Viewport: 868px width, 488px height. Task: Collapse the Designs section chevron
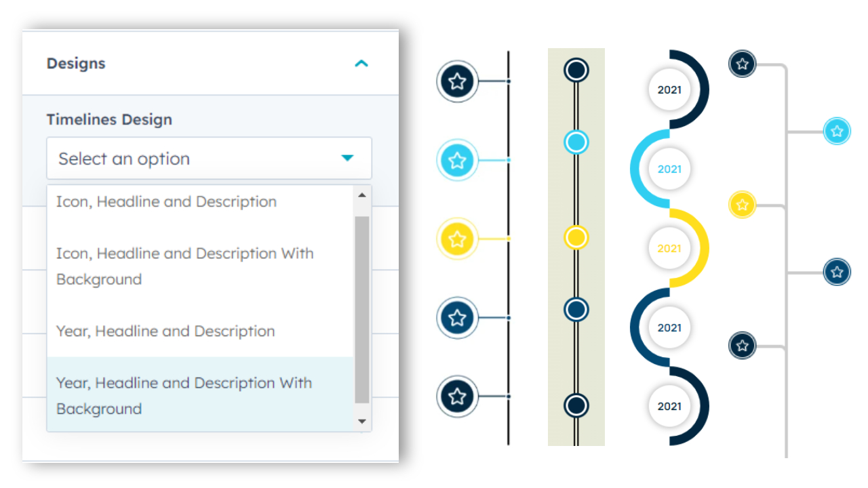[361, 64]
